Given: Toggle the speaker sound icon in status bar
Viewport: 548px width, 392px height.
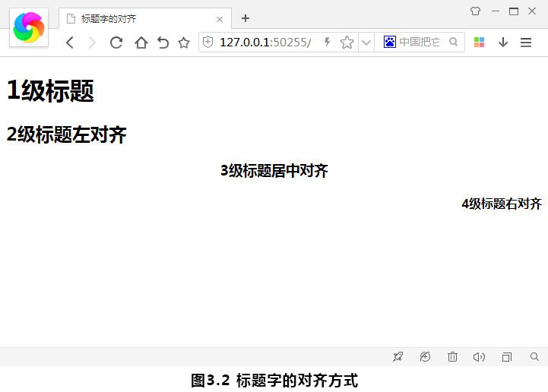Looking at the screenshot, I should (x=479, y=357).
